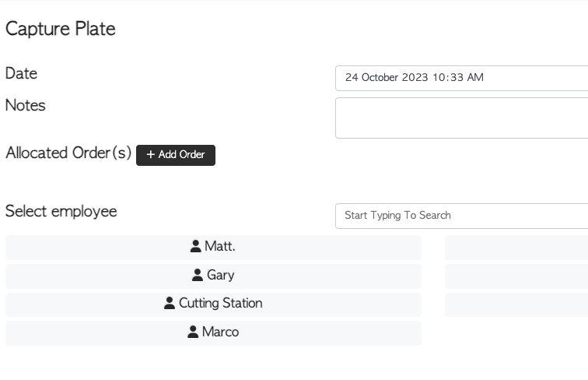Focus the Notes text area
Viewport: 588px width, 380px height.
(x=460, y=118)
